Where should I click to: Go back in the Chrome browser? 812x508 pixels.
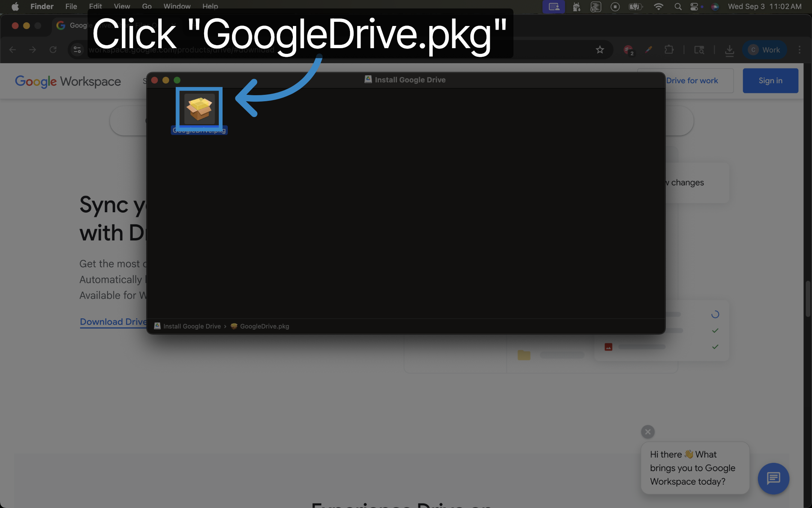12,50
